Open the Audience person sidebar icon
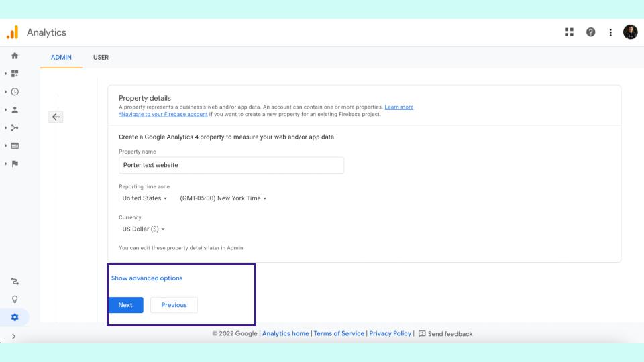Image resolution: width=644 pixels, height=362 pixels. click(x=15, y=109)
